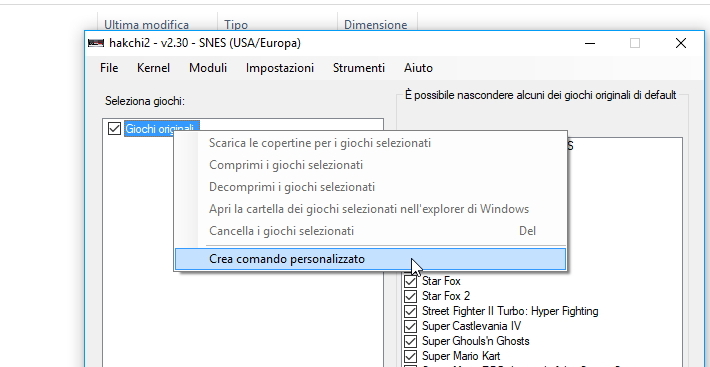710x367 pixels.
Task: Open the Strumenti menu
Action: [x=359, y=68]
